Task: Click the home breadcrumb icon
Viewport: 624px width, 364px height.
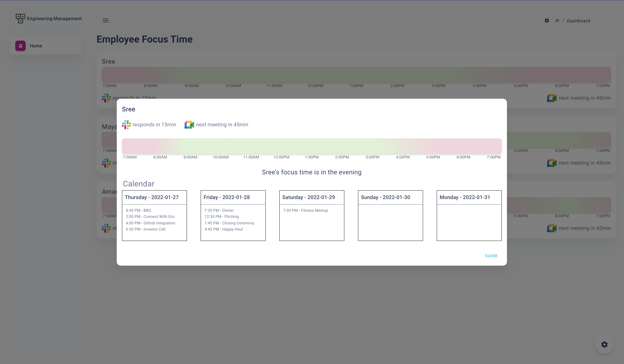Action: click(x=557, y=20)
